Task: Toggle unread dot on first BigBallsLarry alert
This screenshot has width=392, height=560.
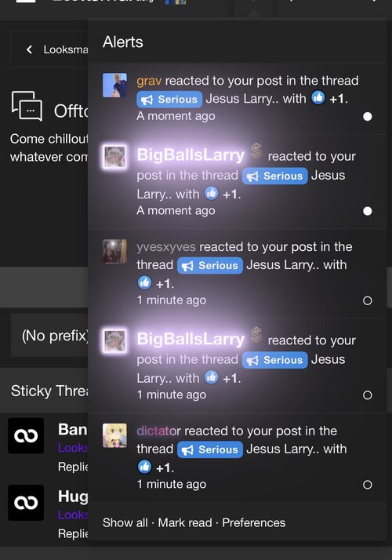Action: [368, 211]
